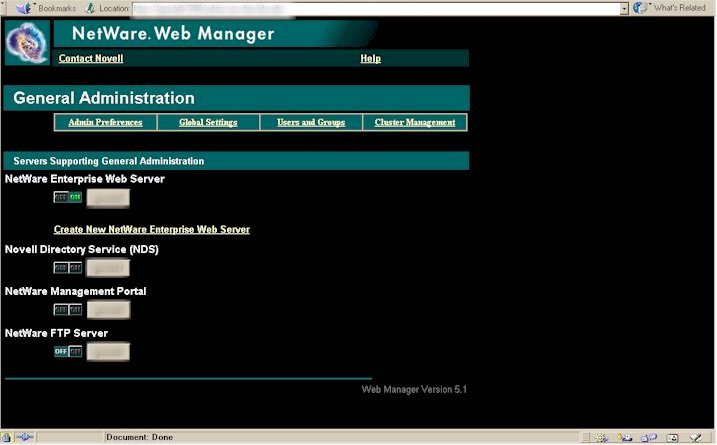Screen dimensions: 717x445
Task: Click Servers Supporting General Administration header
Action: [109, 161]
